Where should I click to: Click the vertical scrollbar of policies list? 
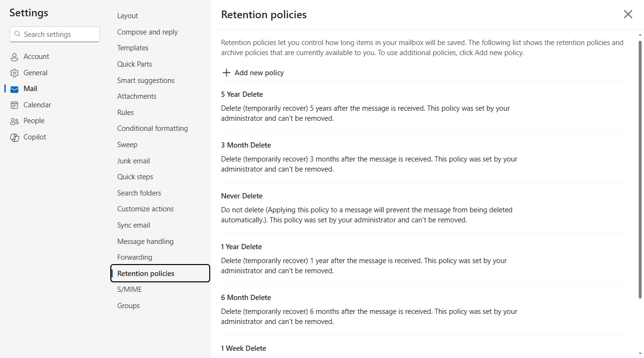639,168
